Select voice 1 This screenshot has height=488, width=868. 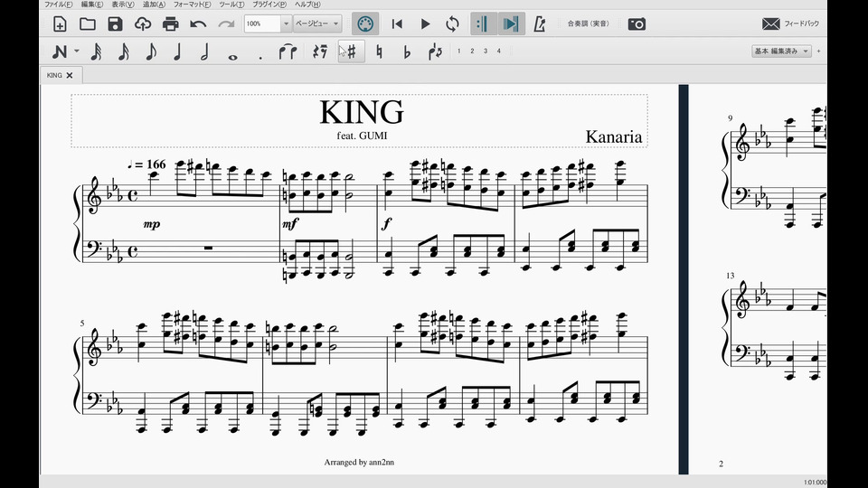(459, 51)
